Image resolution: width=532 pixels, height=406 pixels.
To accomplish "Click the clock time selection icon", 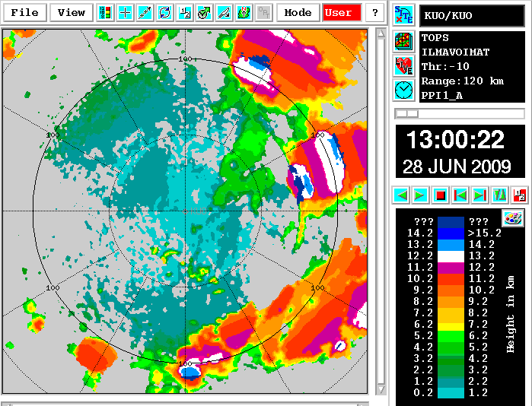I will tap(403, 90).
